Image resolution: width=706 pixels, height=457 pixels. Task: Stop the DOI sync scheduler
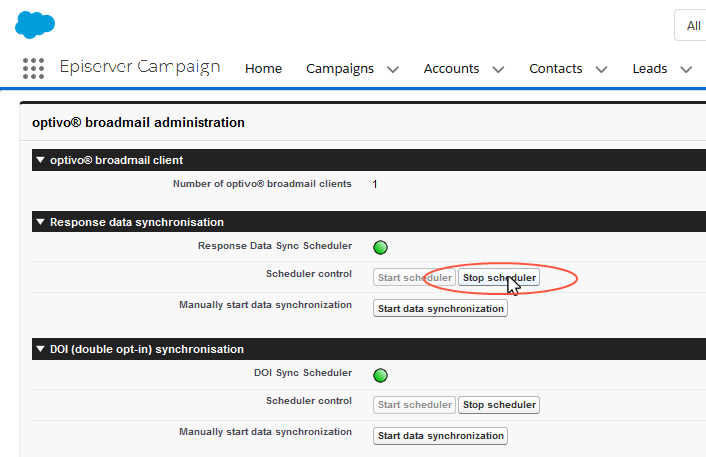click(x=499, y=405)
